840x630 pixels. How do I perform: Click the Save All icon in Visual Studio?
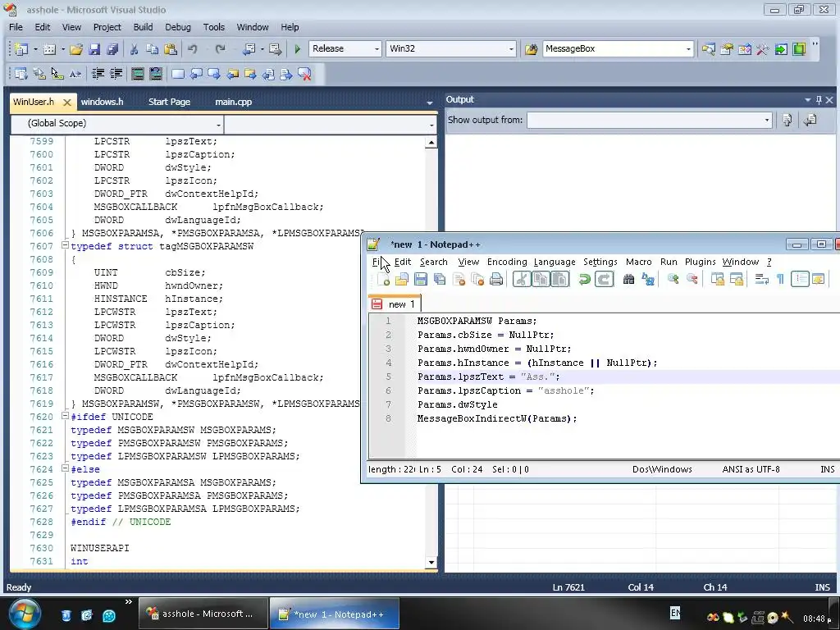coord(112,48)
